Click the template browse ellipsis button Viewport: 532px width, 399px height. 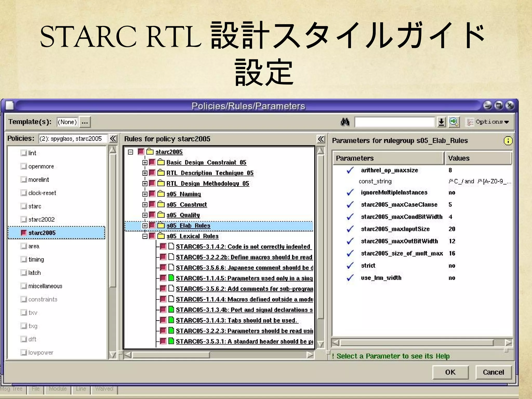click(x=85, y=122)
